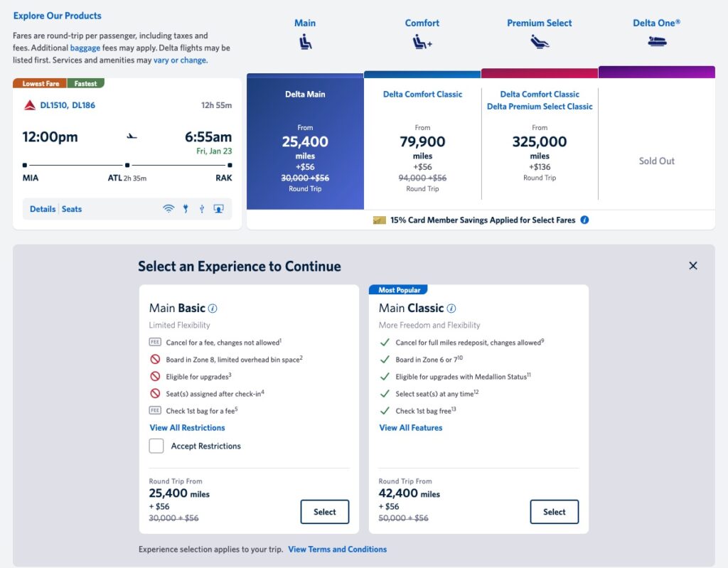Click the Premium Select recliner icon
This screenshot has height=568, width=728.
[x=540, y=42]
